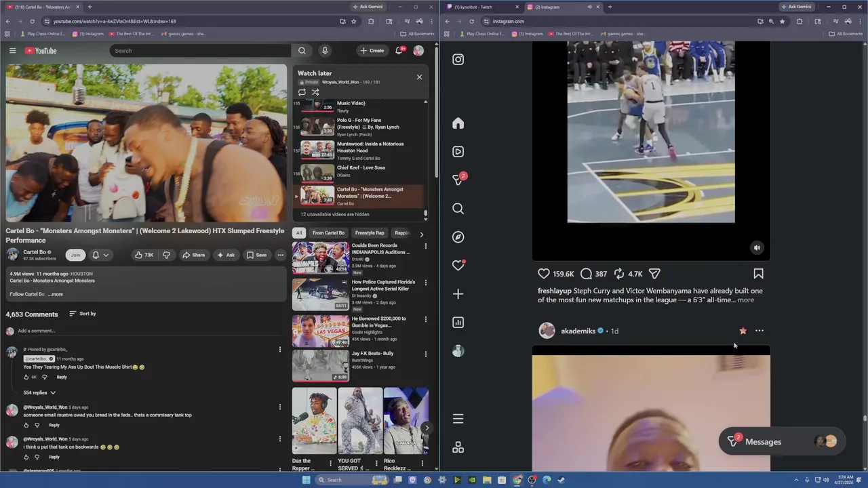868x488 pixels.
Task: Click the Join channel button
Action: 75,255
